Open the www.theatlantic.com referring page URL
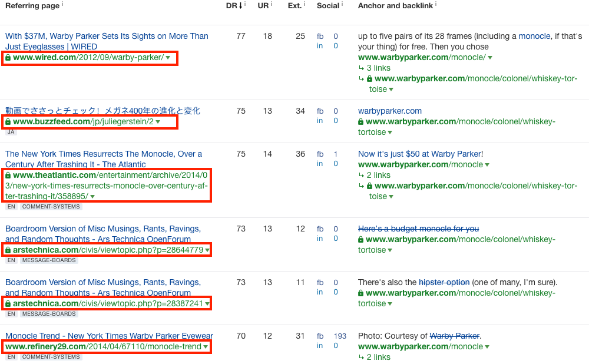Image resolution: width=589 pixels, height=364 pixels. [107, 186]
